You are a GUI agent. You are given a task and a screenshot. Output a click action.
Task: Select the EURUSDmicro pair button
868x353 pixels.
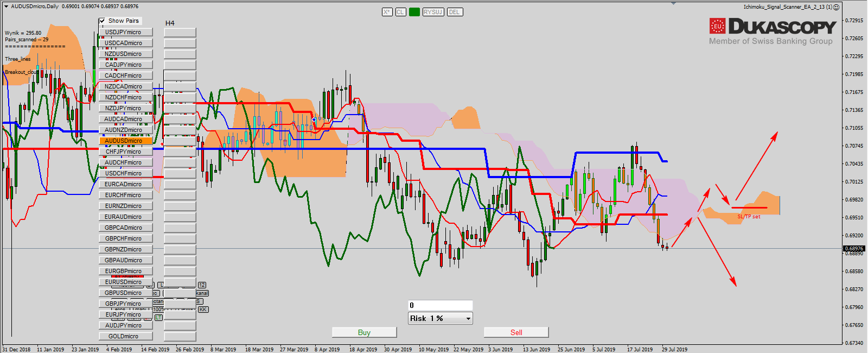[125, 282]
